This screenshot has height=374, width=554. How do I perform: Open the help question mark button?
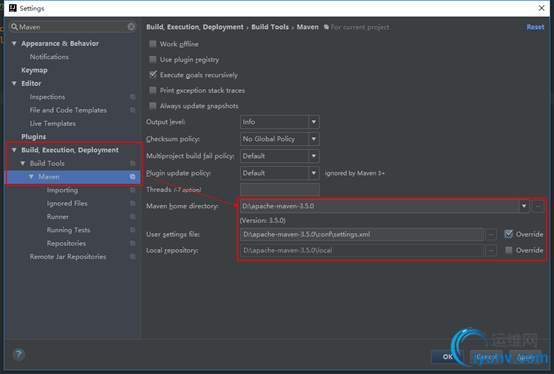[19, 354]
